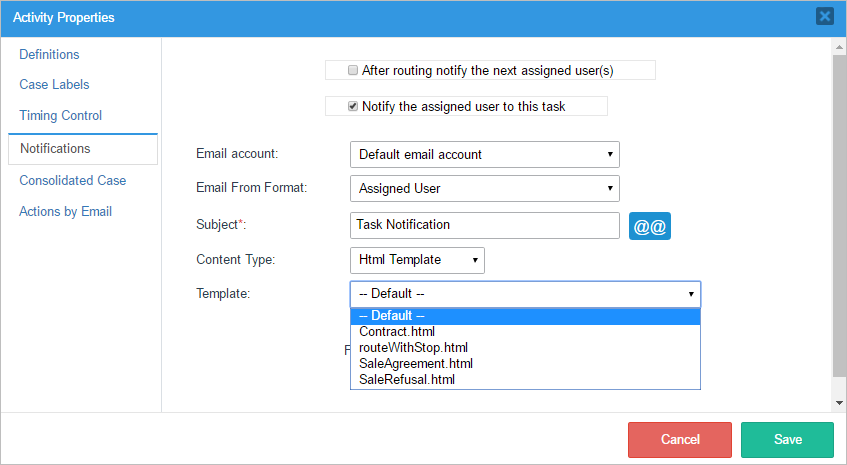Image resolution: width=847 pixels, height=465 pixels.
Task: Uncheck 'Notify the assigned user to this task'
Action: coord(353,106)
